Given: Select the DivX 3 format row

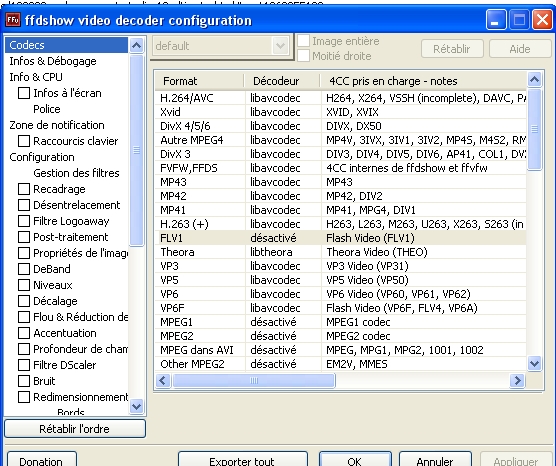Looking at the screenshot, I should (340, 154).
